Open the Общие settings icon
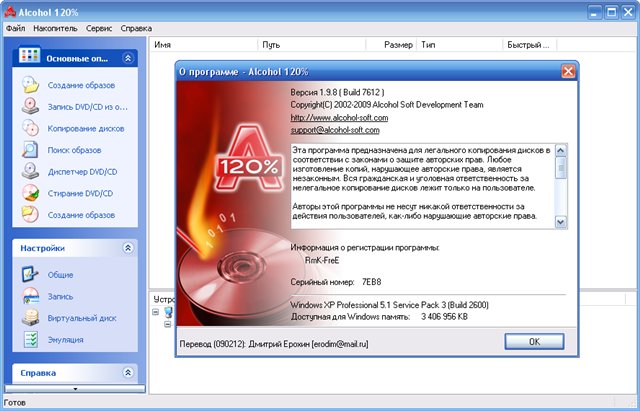This screenshot has height=411, width=640. [30, 274]
